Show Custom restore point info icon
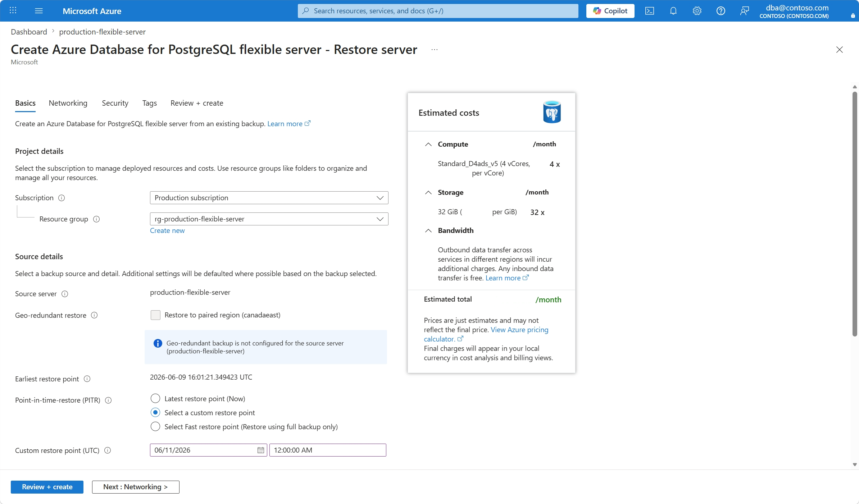Screen dimensions: 859x504 click(108, 450)
